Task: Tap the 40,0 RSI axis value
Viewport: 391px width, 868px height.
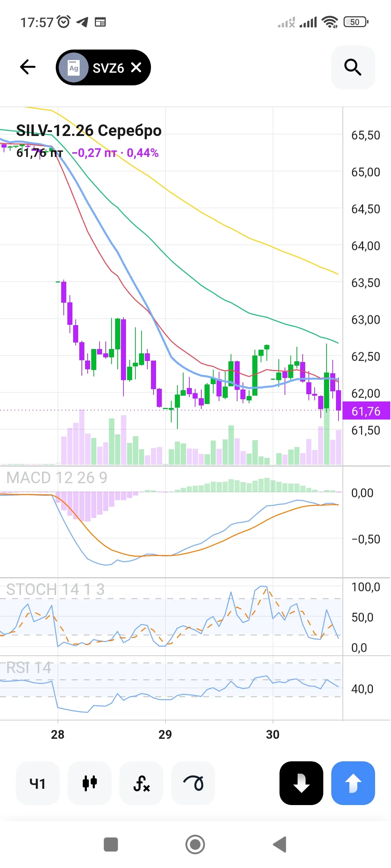Action: [362, 689]
